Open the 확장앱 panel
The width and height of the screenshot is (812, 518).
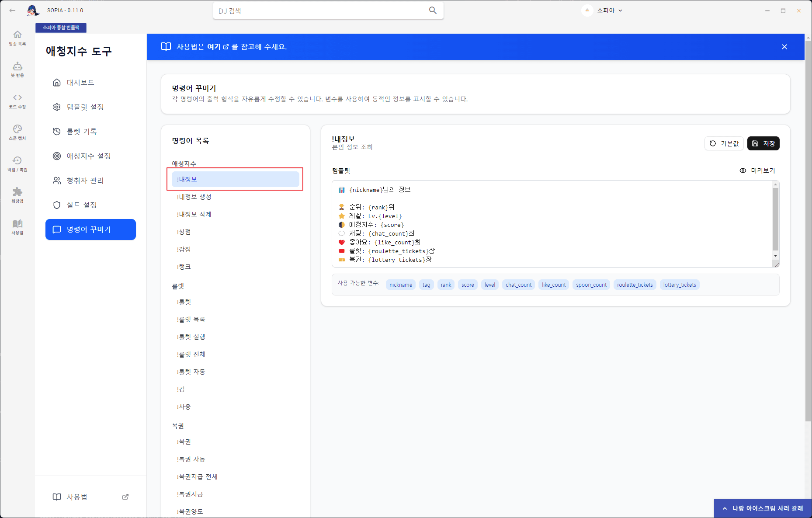(x=17, y=195)
